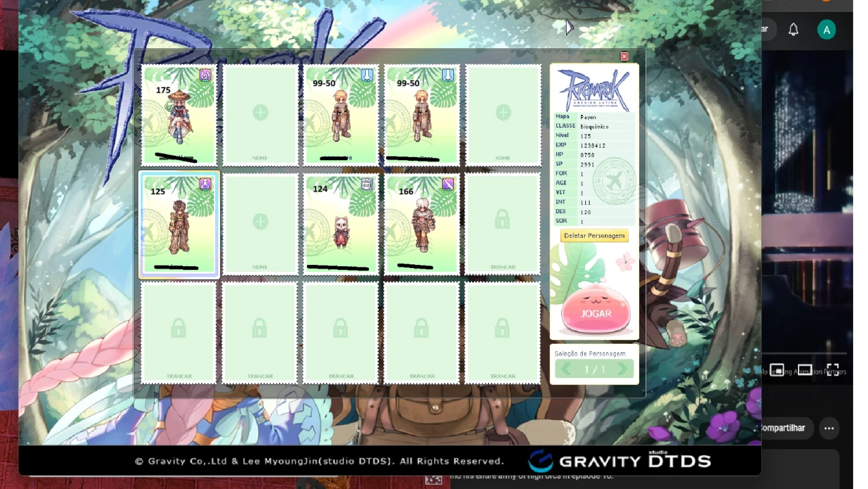The image size is (868, 489).
Task: Click the locked slot below the 124 cat card
Action: (x=341, y=333)
